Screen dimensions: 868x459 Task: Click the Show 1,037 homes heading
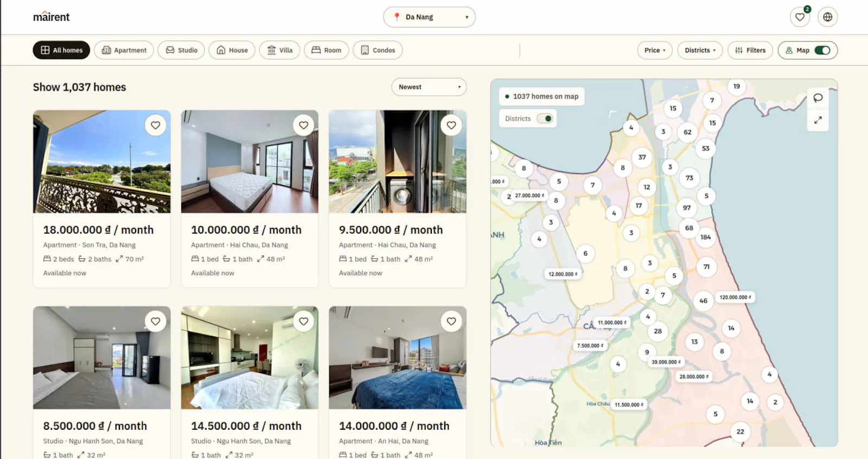(80, 87)
